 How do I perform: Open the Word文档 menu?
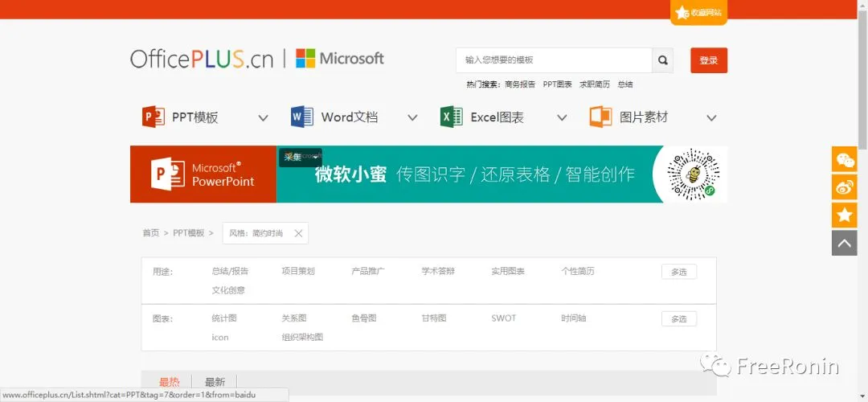(x=350, y=117)
